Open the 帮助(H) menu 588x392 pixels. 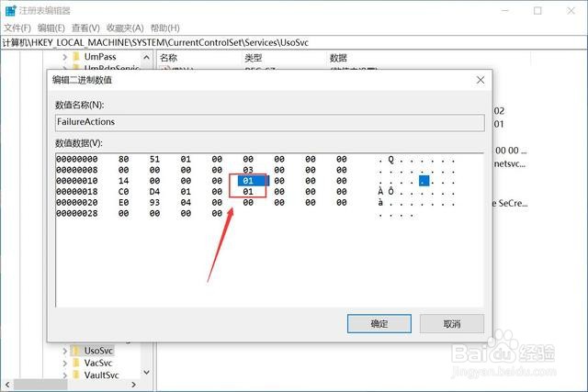pos(165,28)
